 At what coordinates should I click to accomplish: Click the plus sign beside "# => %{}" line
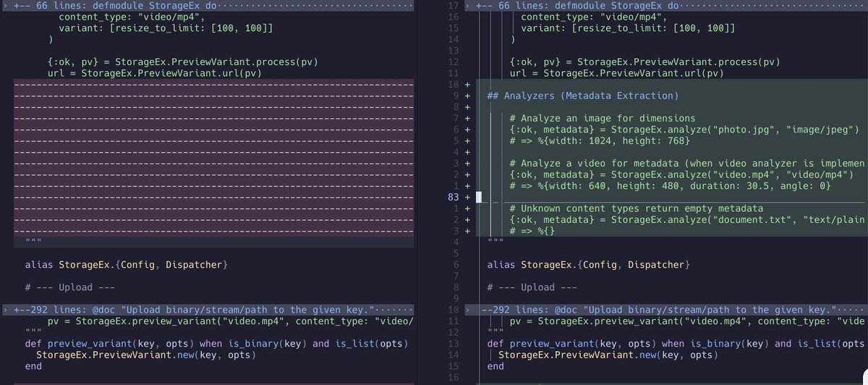pos(467,232)
